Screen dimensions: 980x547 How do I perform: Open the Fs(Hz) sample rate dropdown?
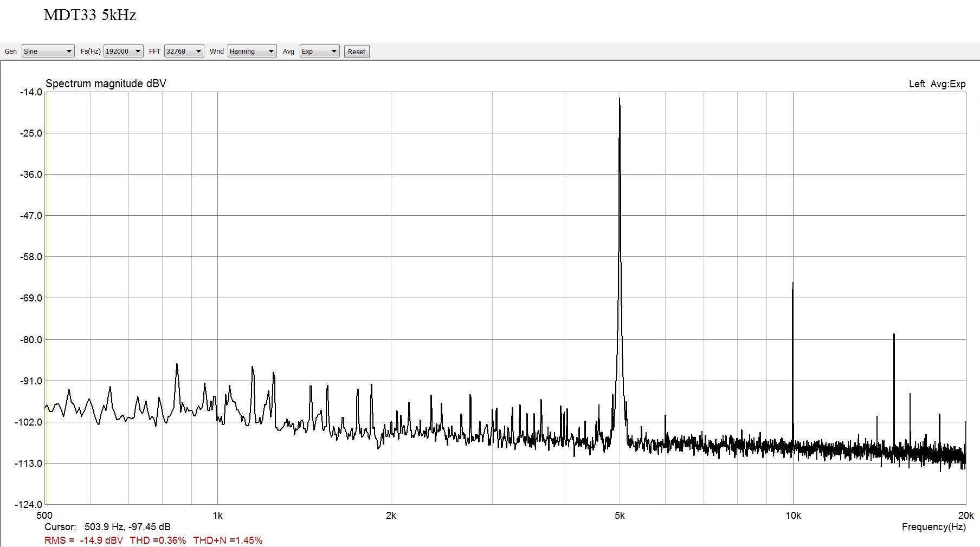pyautogui.click(x=123, y=52)
